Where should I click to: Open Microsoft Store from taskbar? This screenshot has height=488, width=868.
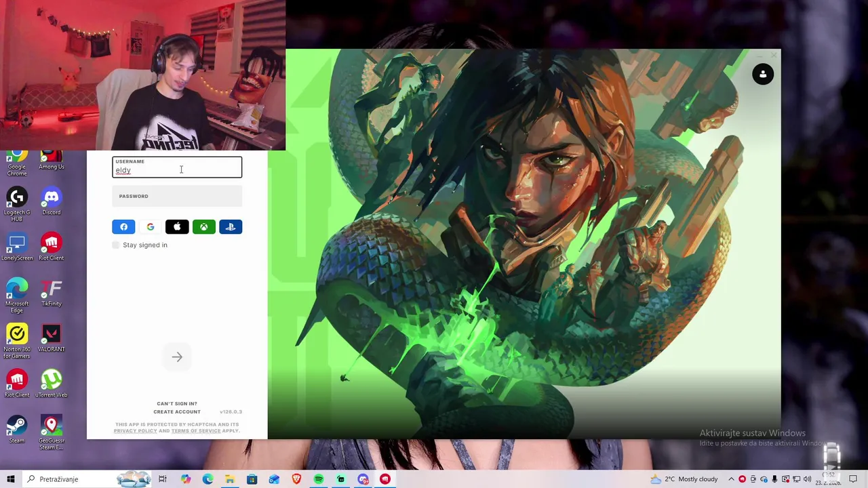[x=252, y=479]
